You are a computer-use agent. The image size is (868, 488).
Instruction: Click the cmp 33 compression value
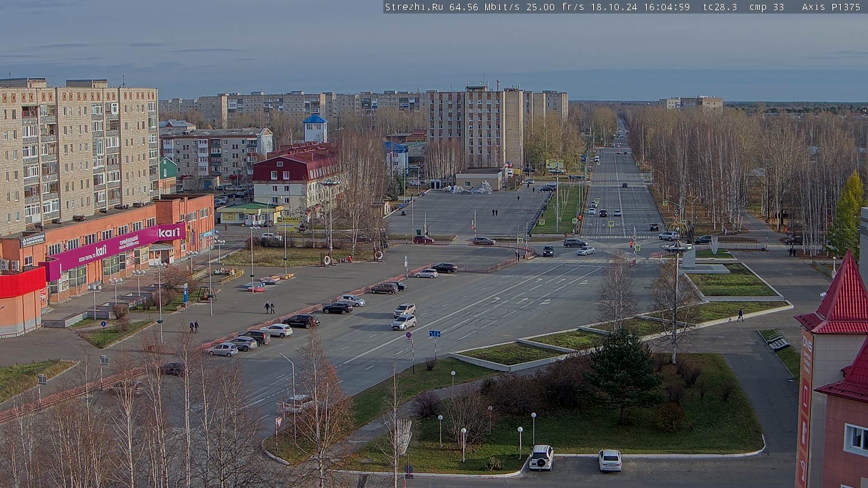[x=767, y=7]
